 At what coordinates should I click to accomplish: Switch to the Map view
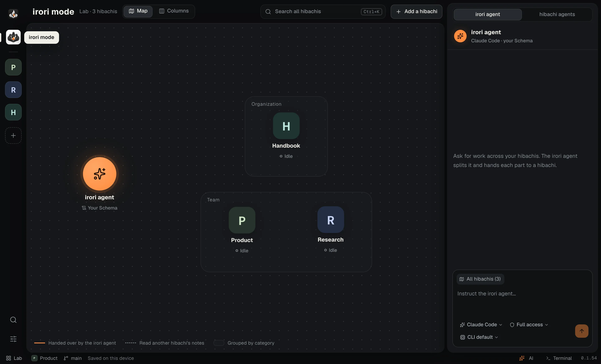point(138,11)
